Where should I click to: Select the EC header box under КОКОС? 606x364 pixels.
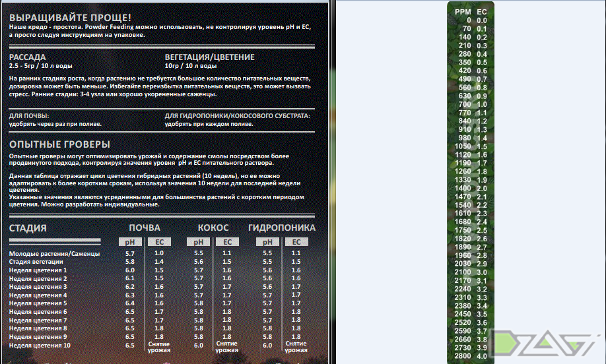click(227, 242)
